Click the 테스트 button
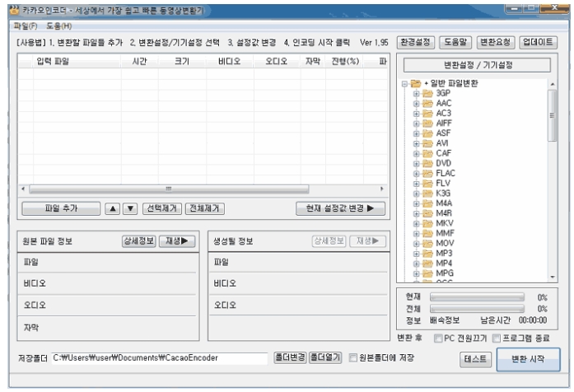Viewport: 574px width, 392px height. pyautogui.click(x=475, y=359)
